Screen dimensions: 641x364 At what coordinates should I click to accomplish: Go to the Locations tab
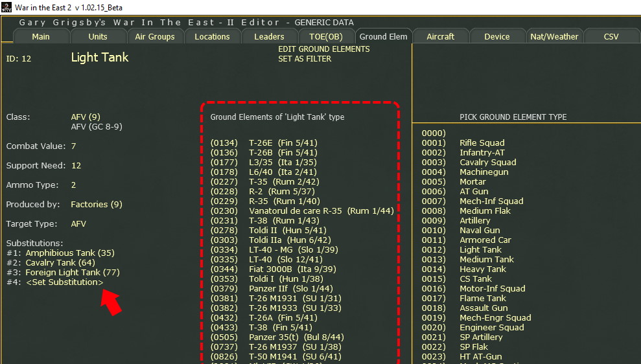point(212,36)
